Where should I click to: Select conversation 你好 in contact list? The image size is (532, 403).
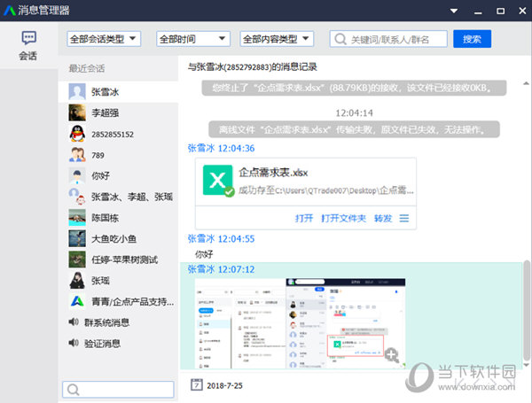pos(119,176)
